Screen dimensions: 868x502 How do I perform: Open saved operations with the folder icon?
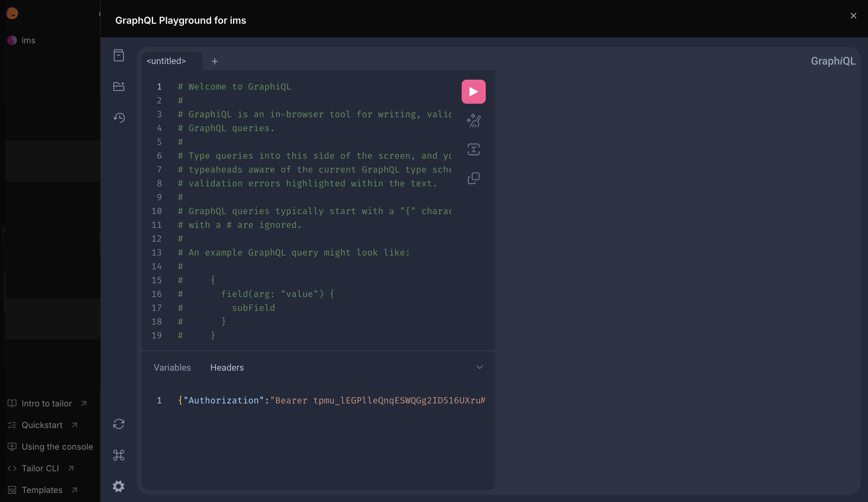(x=119, y=86)
